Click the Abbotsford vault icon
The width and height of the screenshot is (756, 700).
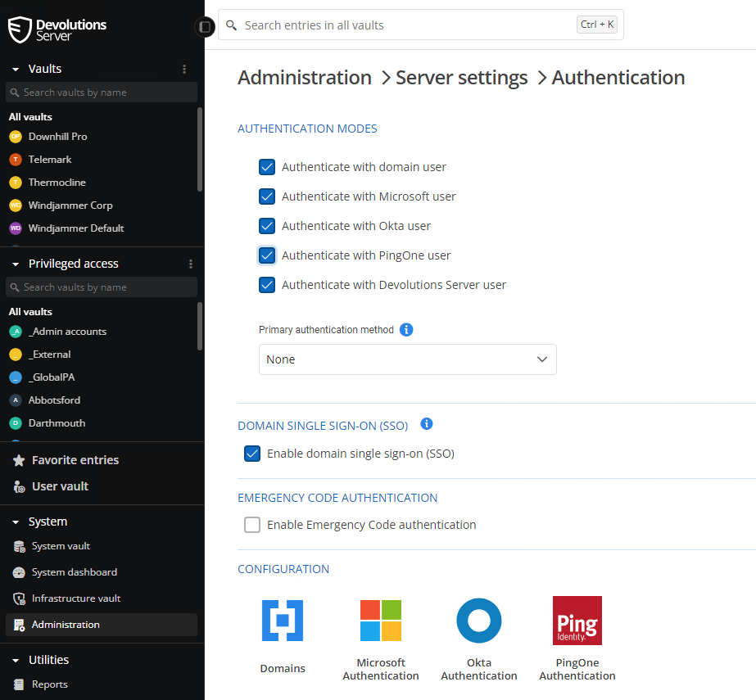[16, 400]
